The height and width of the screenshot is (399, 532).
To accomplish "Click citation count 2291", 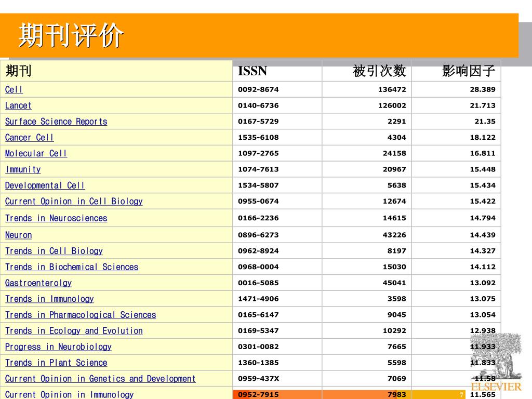I will (x=396, y=122).
